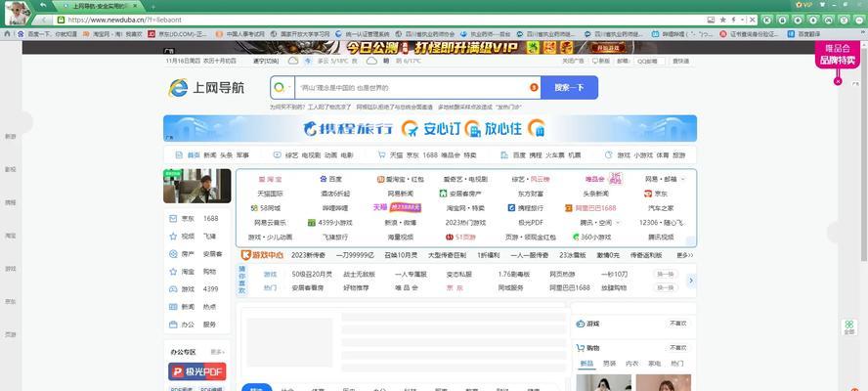Click the 房产 icon in sidebar

tap(173, 253)
